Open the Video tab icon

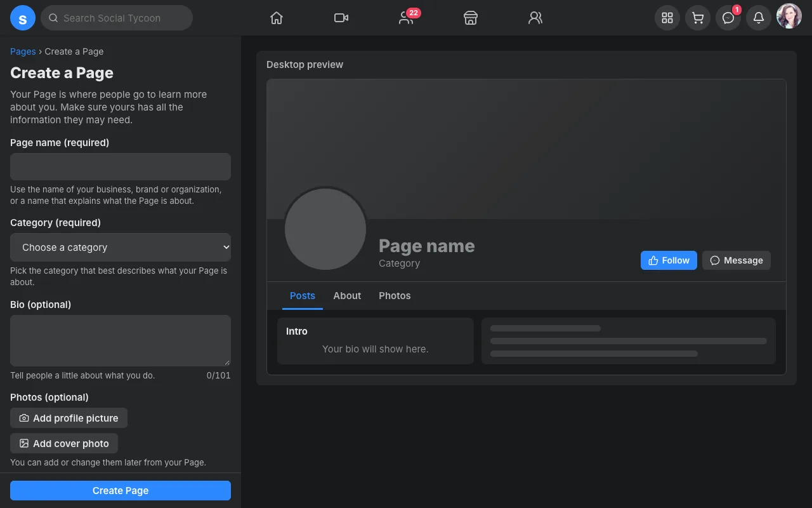pyautogui.click(x=341, y=18)
